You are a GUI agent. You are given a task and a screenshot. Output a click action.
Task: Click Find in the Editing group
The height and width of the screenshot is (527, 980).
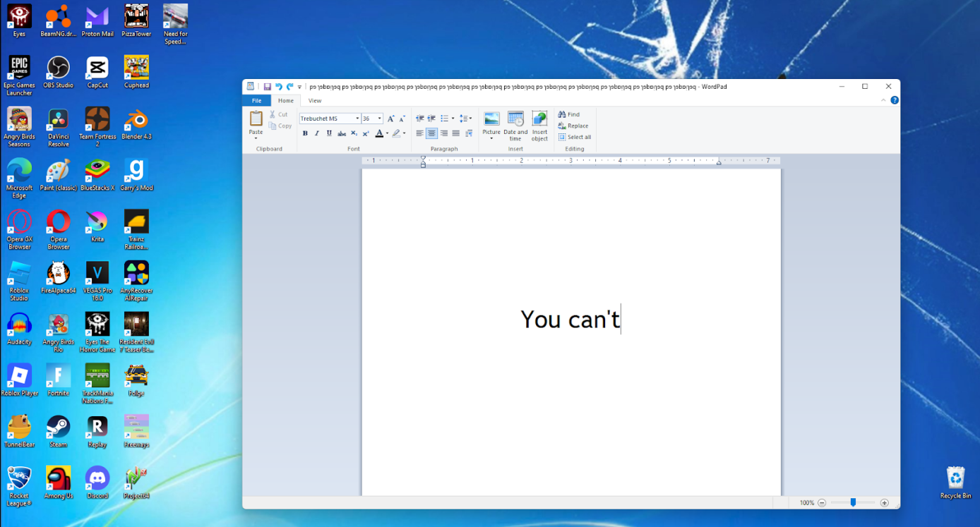click(569, 114)
